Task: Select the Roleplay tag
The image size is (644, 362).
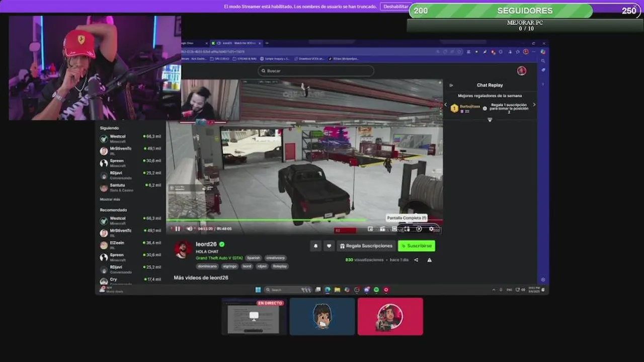Action: [x=280, y=266]
